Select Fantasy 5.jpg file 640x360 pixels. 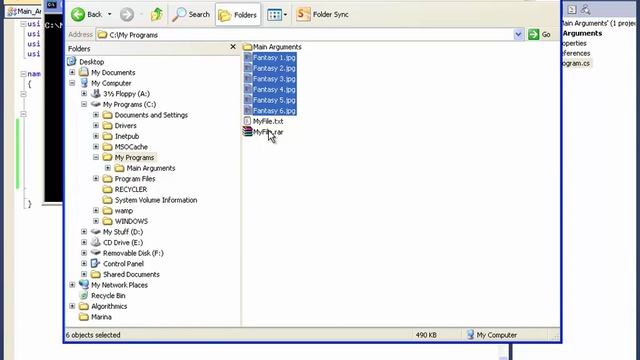(274, 100)
